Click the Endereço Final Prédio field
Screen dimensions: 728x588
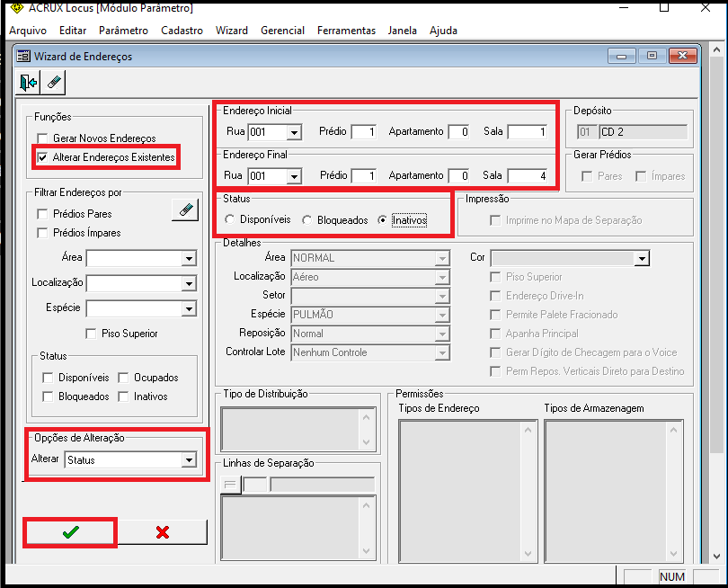(363, 176)
